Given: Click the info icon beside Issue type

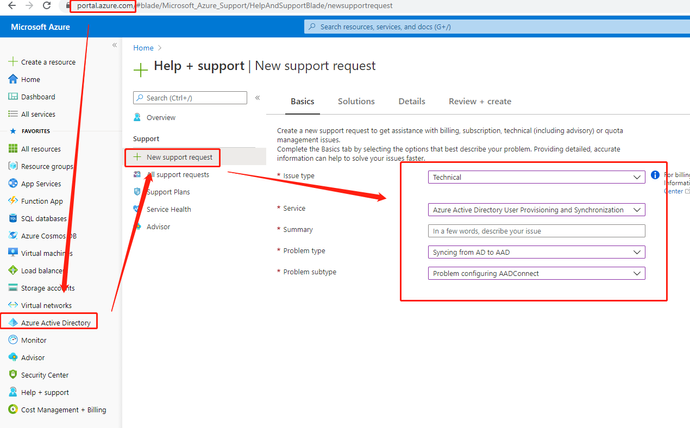Looking at the screenshot, I should tap(655, 175).
